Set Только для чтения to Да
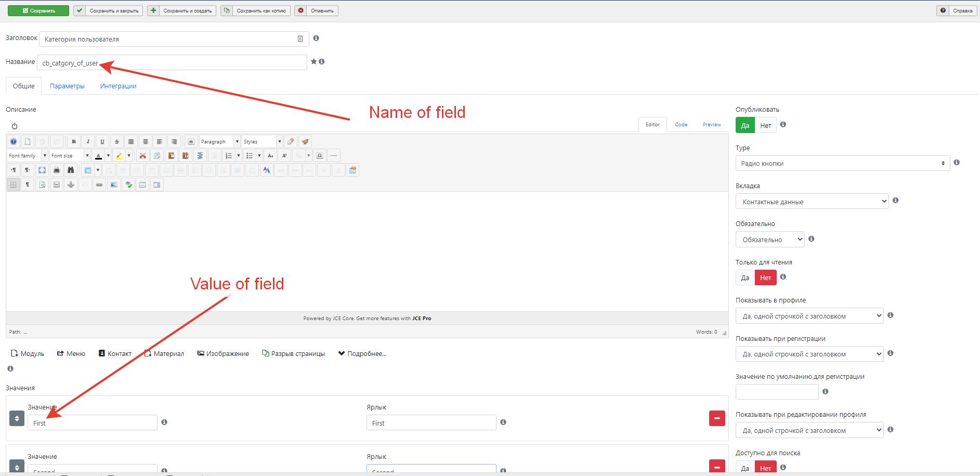 click(x=745, y=277)
